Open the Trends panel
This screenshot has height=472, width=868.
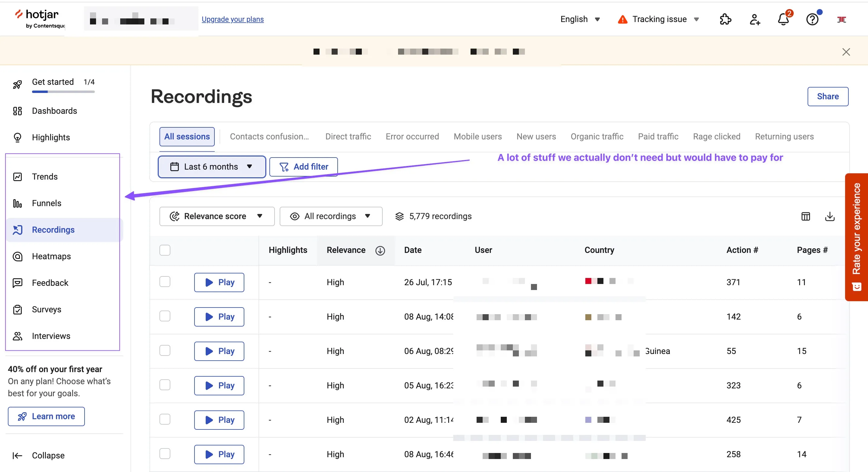44,177
